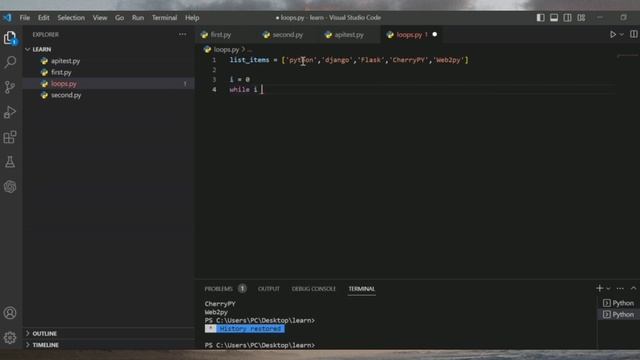Select the loops.py editor tab

pyautogui.click(x=408, y=35)
